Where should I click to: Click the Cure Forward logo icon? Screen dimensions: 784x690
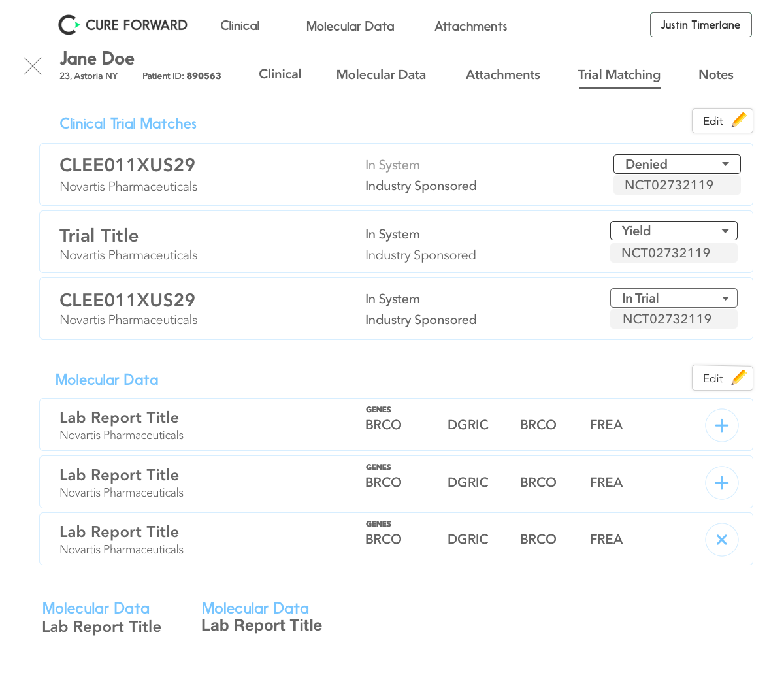[69, 25]
